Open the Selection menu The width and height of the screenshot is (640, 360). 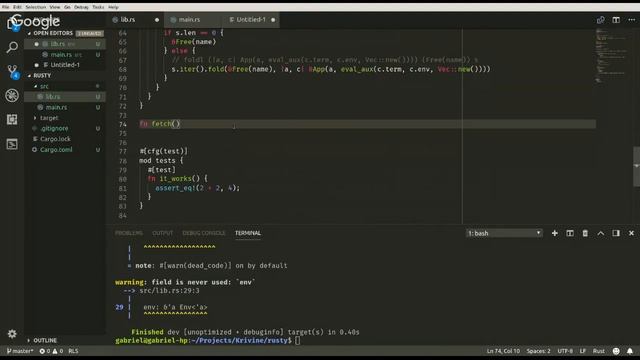point(36,7)
